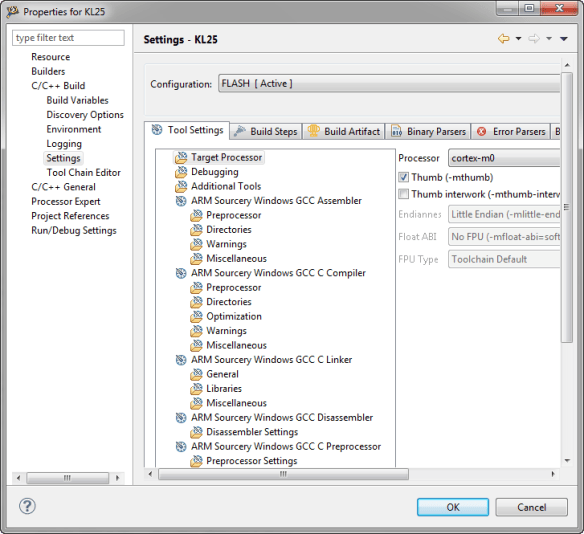Viewport: 584px width, 534px height.
Task: Open the FPU Type Toolchain Default dropdown
Action: tap(504, 259)
